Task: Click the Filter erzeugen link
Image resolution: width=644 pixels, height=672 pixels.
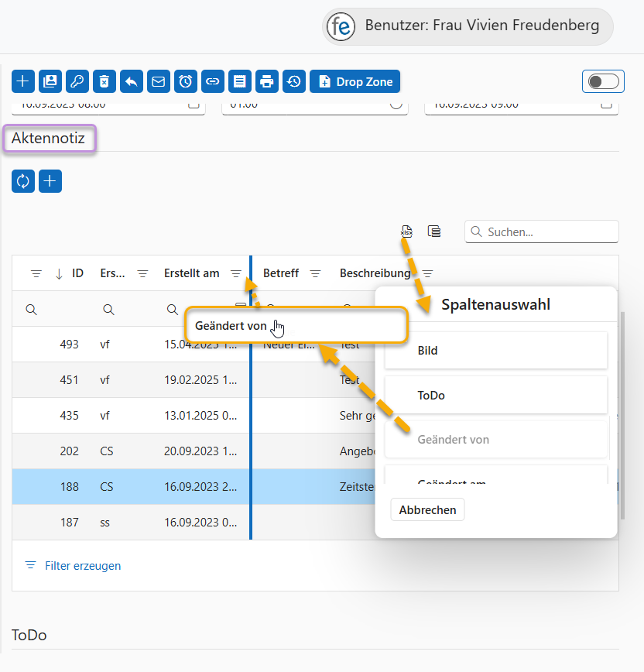Action: (83, 566)
